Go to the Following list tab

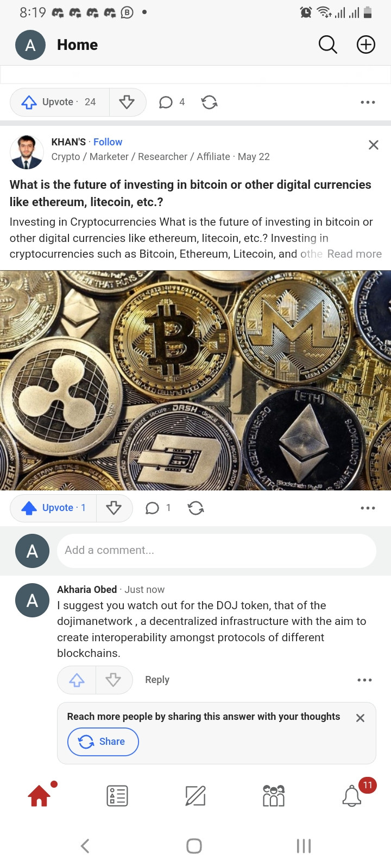[x=117, y=795]
